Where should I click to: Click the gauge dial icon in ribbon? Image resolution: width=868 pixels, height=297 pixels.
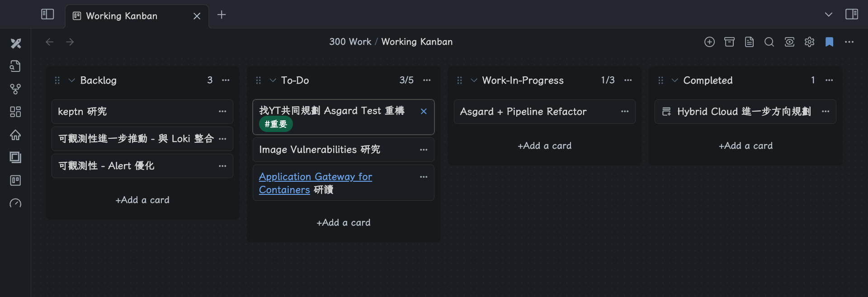click(x=15, y=203)
